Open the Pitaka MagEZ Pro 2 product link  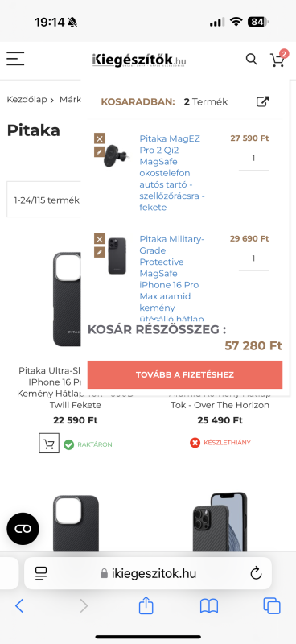[172, 173]
